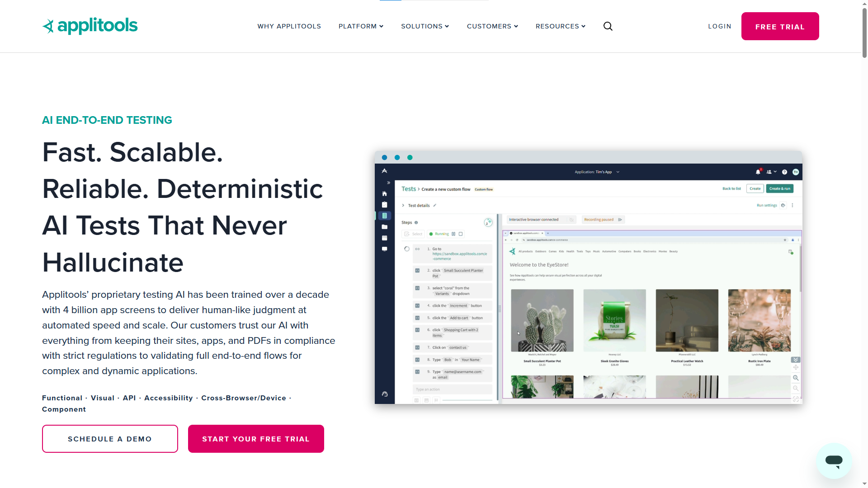868x488 pixels.
Task: Click disconnect icon beside Interactive browser connected
Action: 571,220
